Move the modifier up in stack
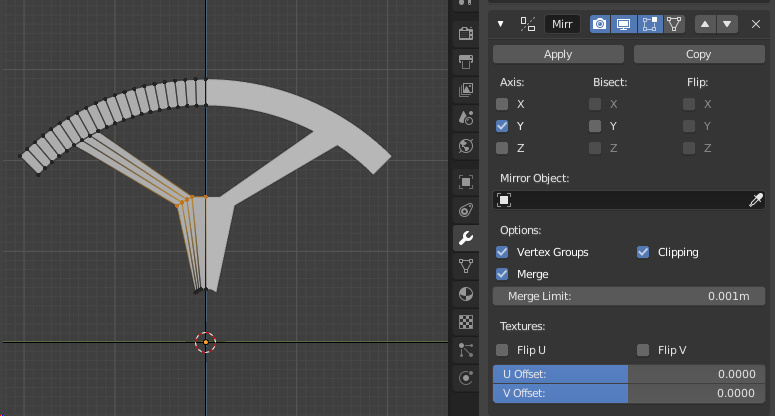 pyautogui.click(x=705, y=24)
